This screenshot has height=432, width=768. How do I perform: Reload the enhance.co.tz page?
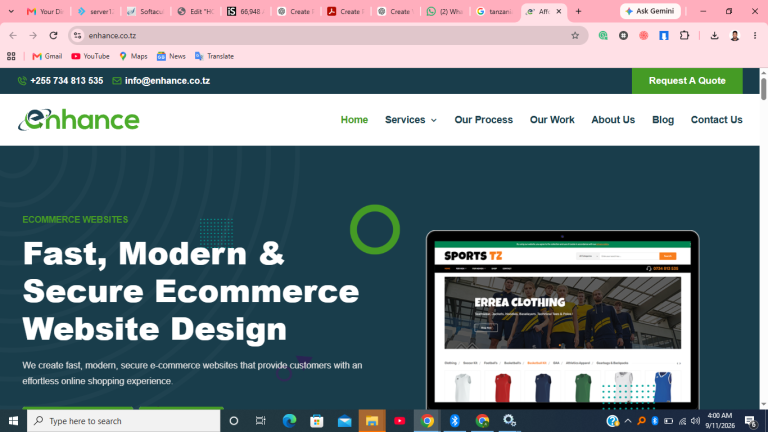(53, 36)
